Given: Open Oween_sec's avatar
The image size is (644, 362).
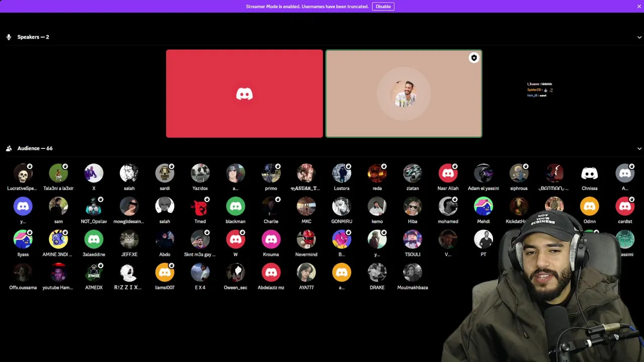Looking at the screenshot, I should tap(235, 273).
